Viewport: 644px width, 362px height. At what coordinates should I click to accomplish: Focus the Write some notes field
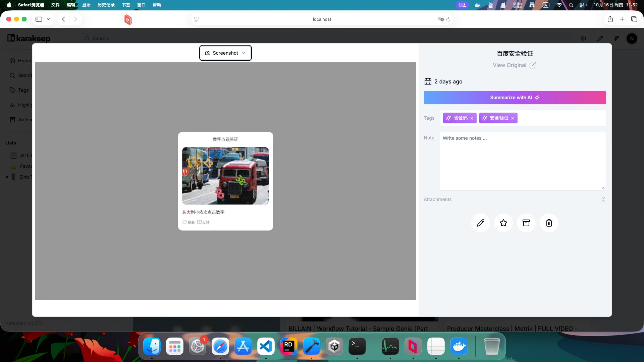point(523,161)
